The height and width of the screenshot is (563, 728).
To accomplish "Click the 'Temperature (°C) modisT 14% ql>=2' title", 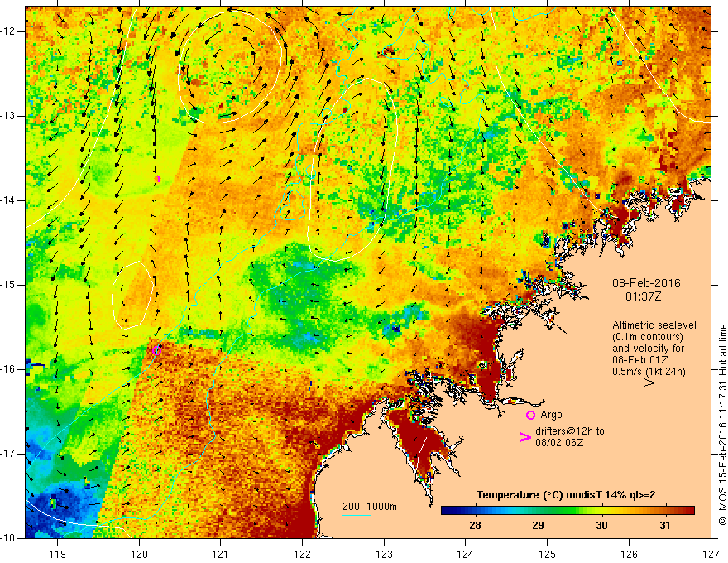I will 566,495.
